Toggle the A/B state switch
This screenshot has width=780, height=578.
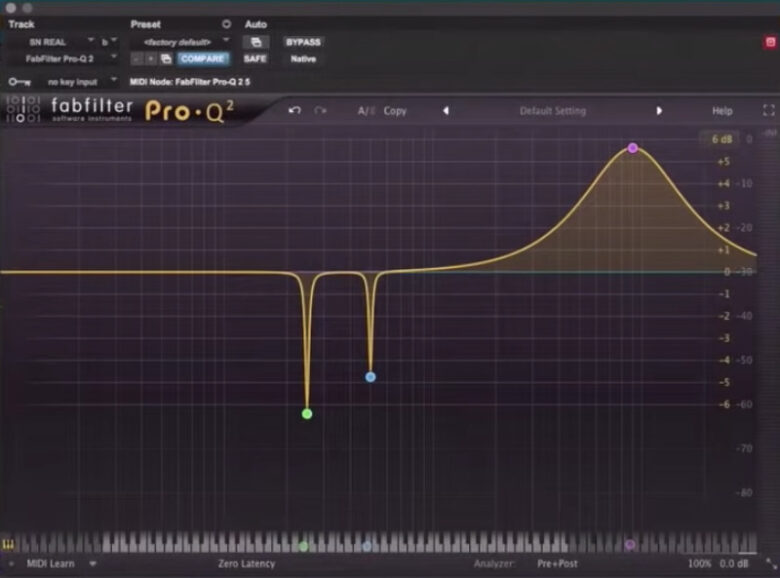[366, 111]
